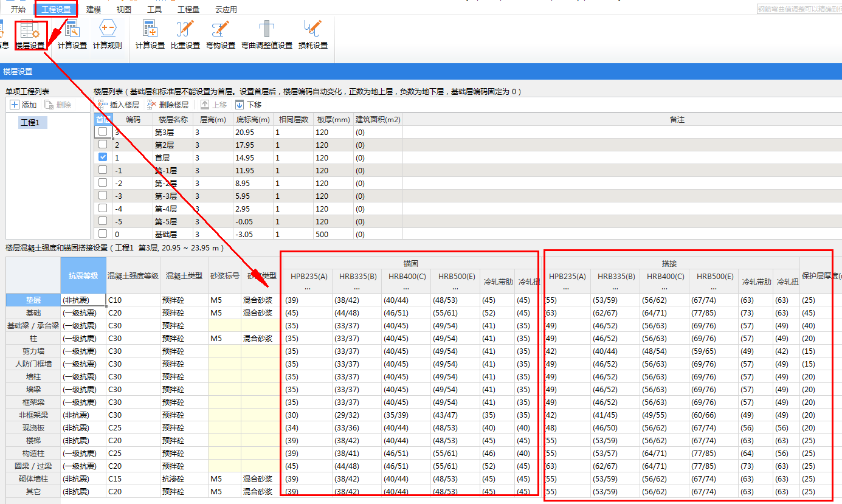The height and width of the screenshot is (504, 842).
Task: Open the 楼层设置 floor settings icon
Action: coord(30,35)
